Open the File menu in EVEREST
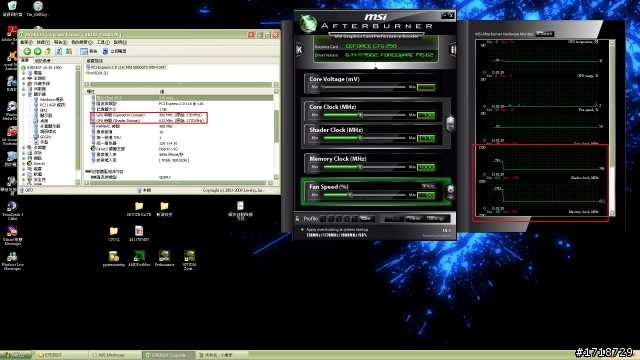Viewport: 640px width, 360px height. 26,42
